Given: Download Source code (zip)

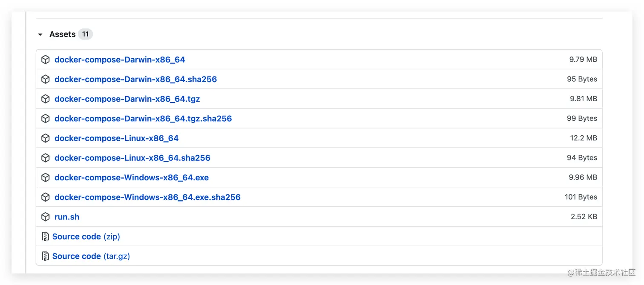Looking at the screenshot, I should point(86,237).
